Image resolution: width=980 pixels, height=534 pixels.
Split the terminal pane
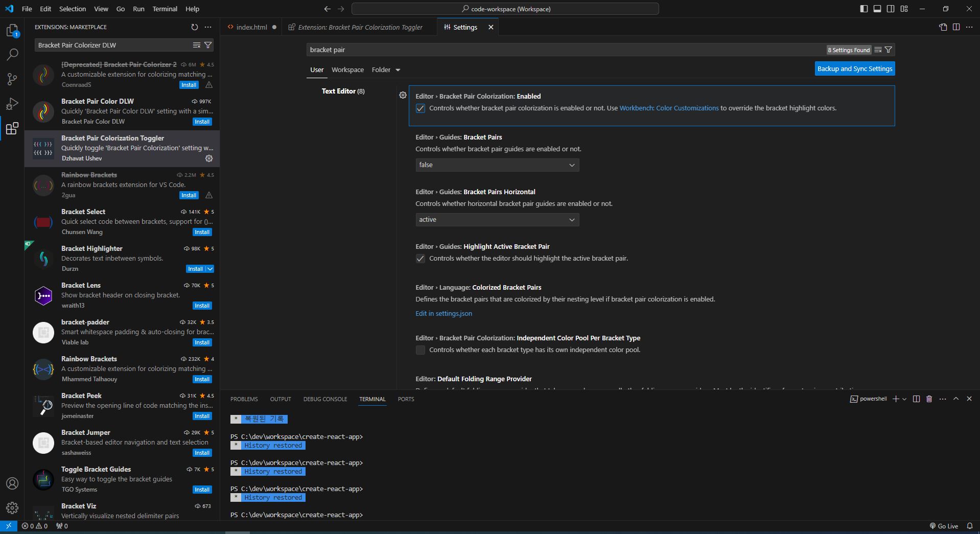click(916, 399)
